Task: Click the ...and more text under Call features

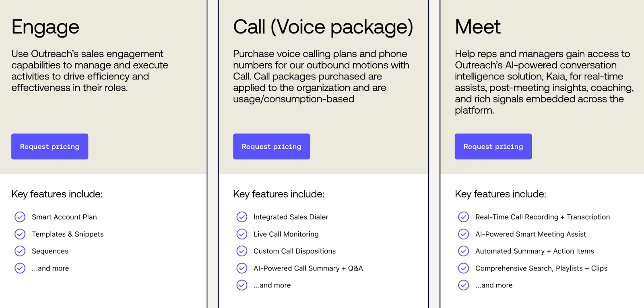Action: (272, 285)
